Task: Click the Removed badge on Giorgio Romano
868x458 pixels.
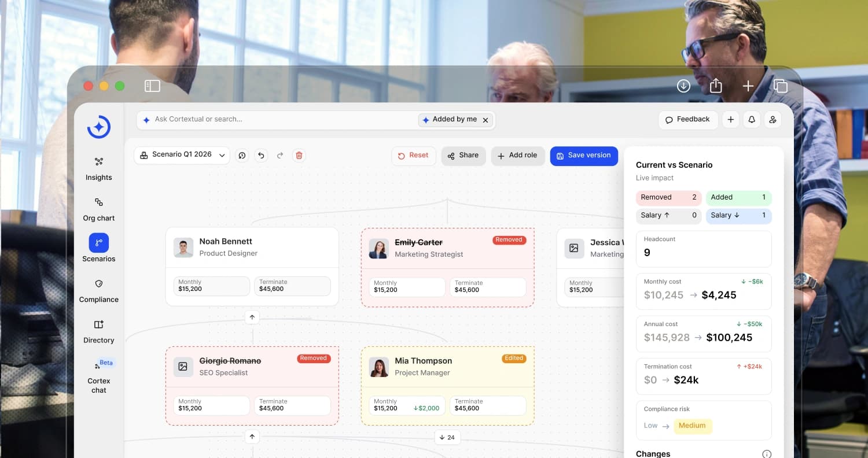Action: [314, 358]
